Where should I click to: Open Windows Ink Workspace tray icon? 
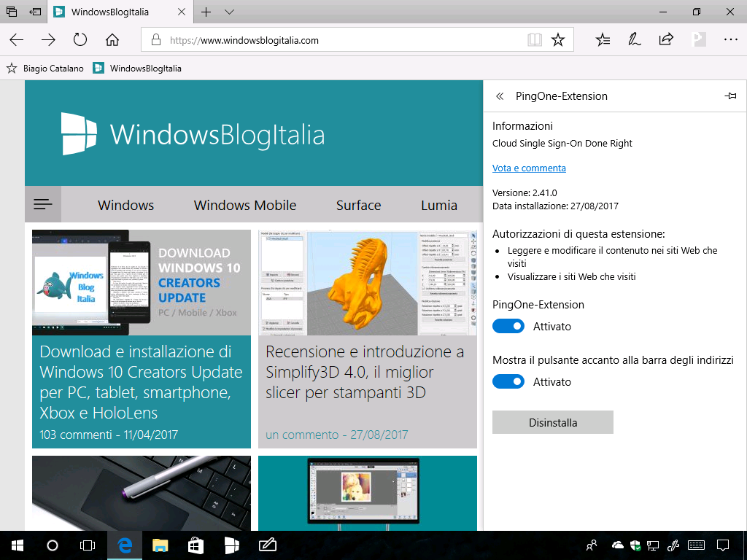[x=673, y=545]
